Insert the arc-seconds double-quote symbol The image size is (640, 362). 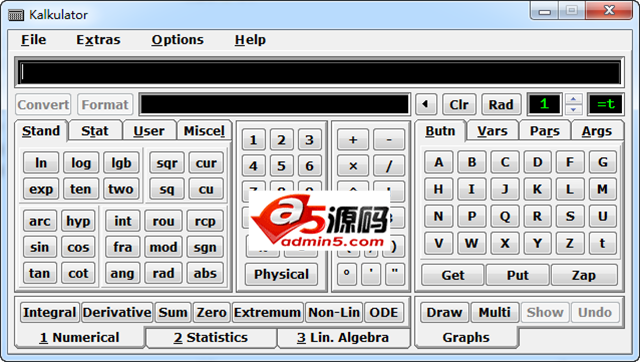[395, 273]
